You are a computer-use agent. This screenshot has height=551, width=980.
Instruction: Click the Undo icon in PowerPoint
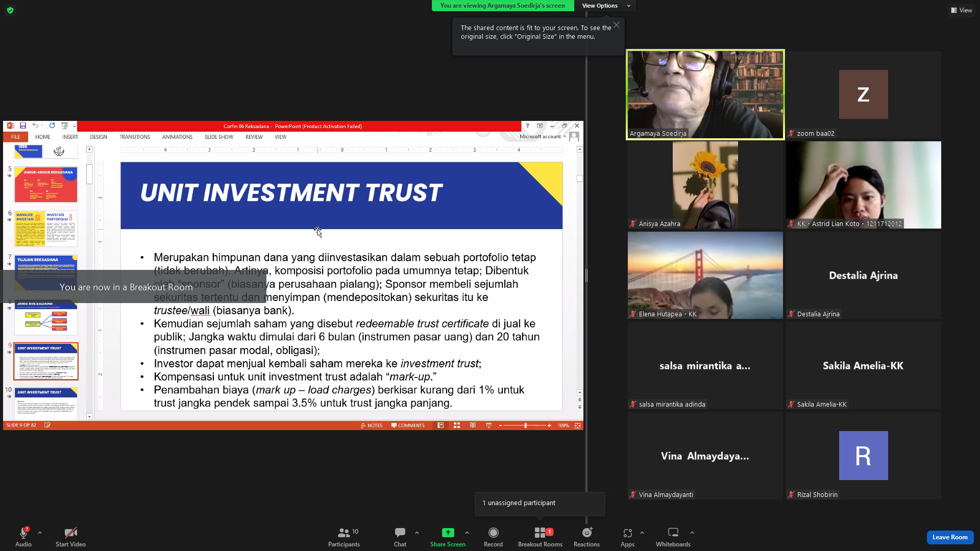[x=35, y=126]
